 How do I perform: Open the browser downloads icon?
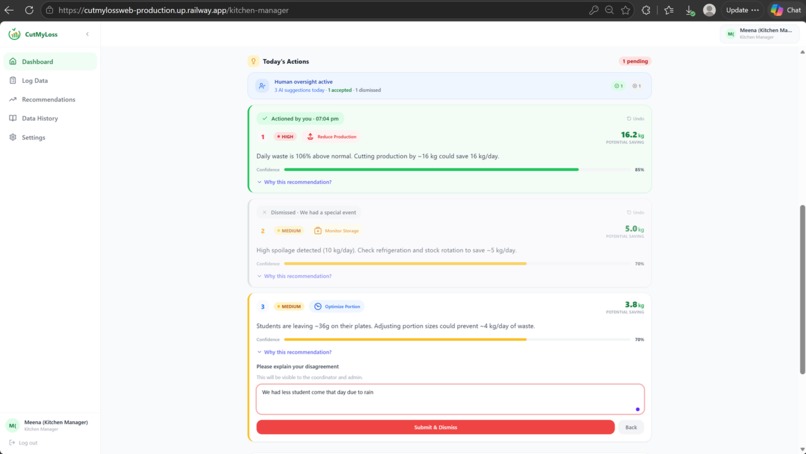tap(690, 10)
